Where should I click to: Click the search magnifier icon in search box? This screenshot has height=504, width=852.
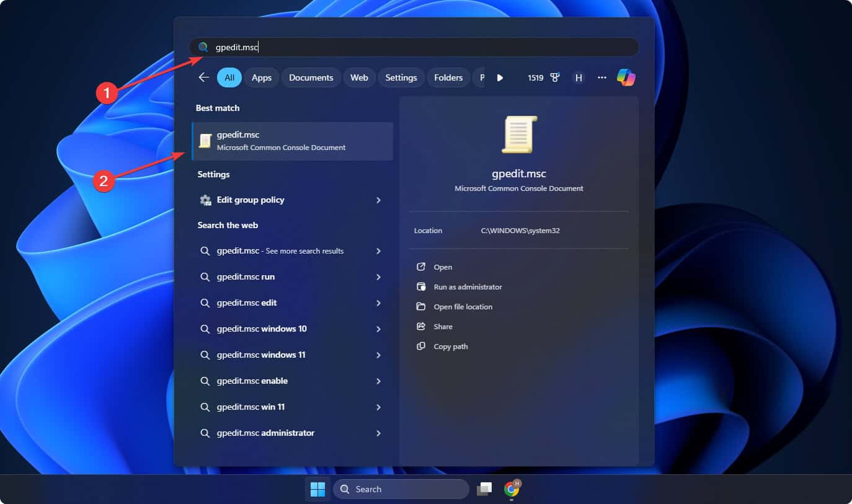pos(203,47)
